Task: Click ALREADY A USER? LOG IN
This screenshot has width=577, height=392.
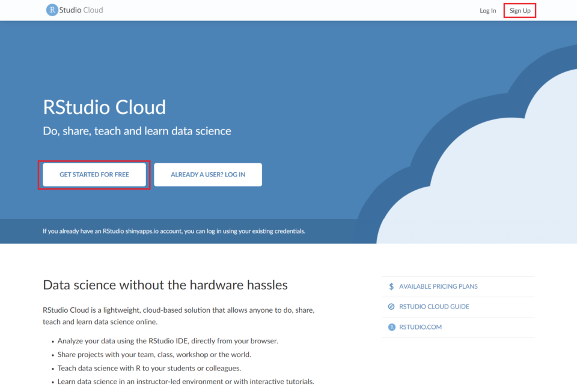Action: click(207, 174)
